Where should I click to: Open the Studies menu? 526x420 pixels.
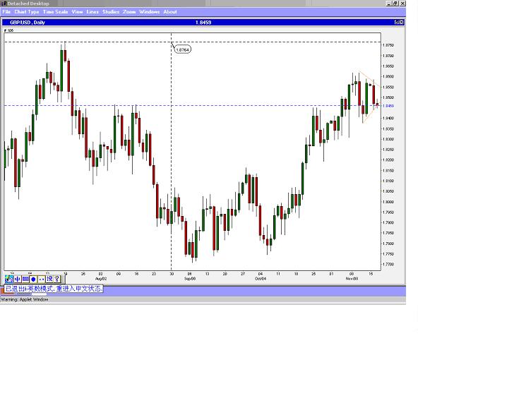tap(111, 12)
